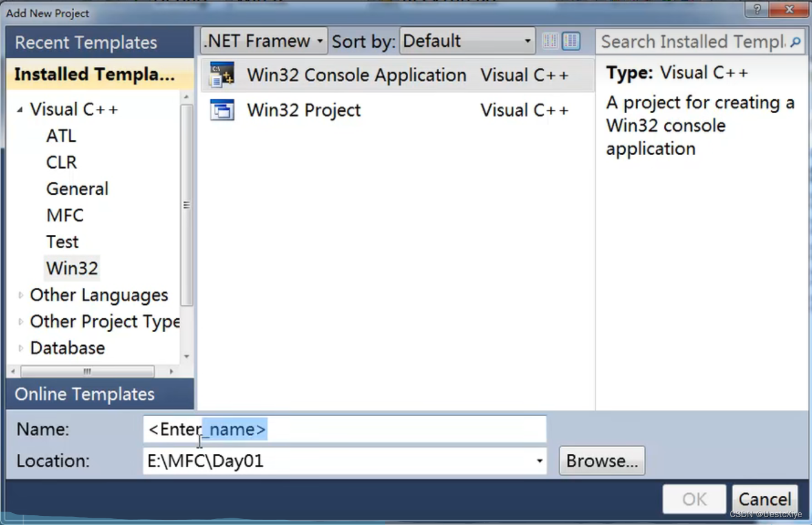Image resolution: width=812 pixels, height=525 pixels.
Task: Select the Win32 Project template icon
Action: tap(222, 110)
